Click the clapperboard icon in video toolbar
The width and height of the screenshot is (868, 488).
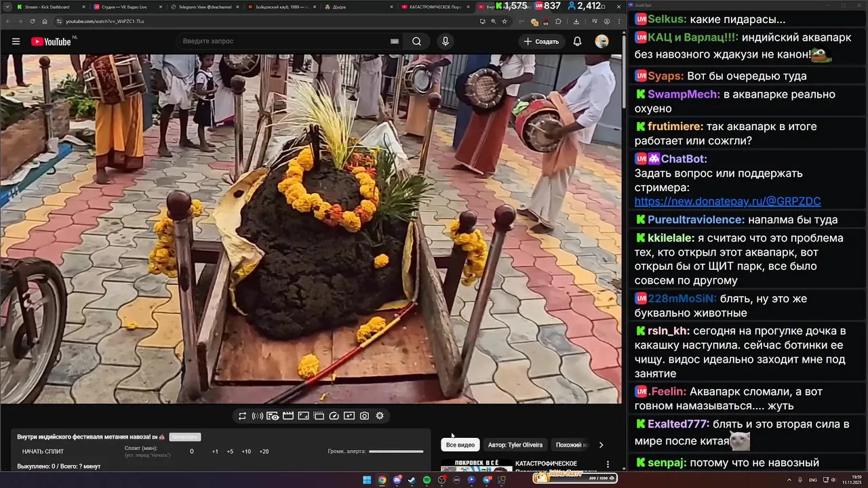(x=288, y=416)
